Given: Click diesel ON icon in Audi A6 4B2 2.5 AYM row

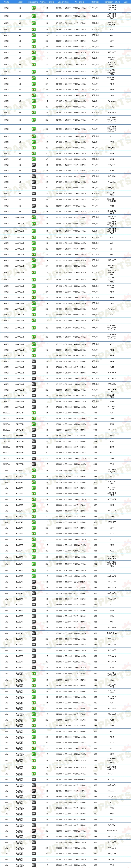Looking at the screenshot, I should tap(34, 206).
